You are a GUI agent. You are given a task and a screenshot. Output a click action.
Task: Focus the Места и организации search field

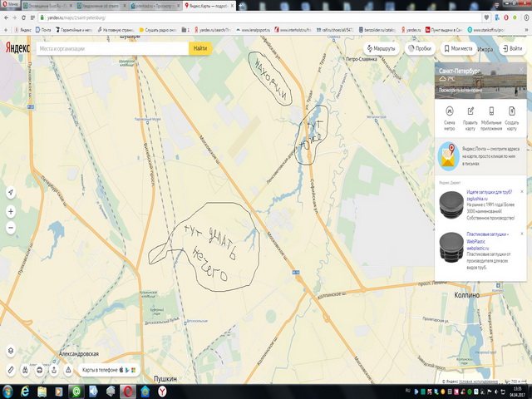click(112, 49)
